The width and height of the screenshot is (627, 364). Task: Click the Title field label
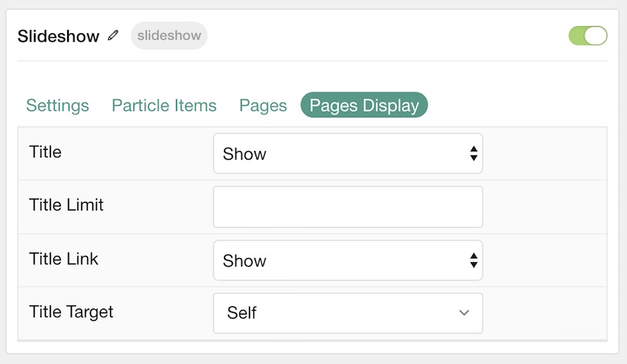click(x=46, y=152)
